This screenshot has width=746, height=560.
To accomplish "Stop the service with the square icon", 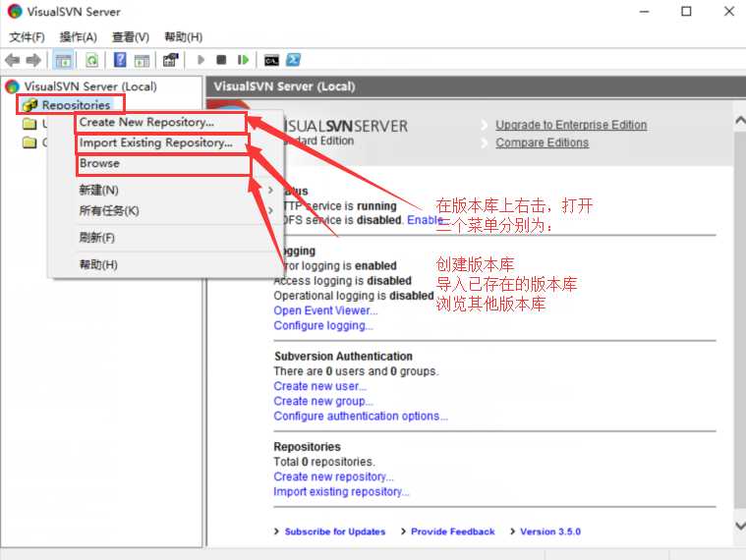I will (221, 60).
